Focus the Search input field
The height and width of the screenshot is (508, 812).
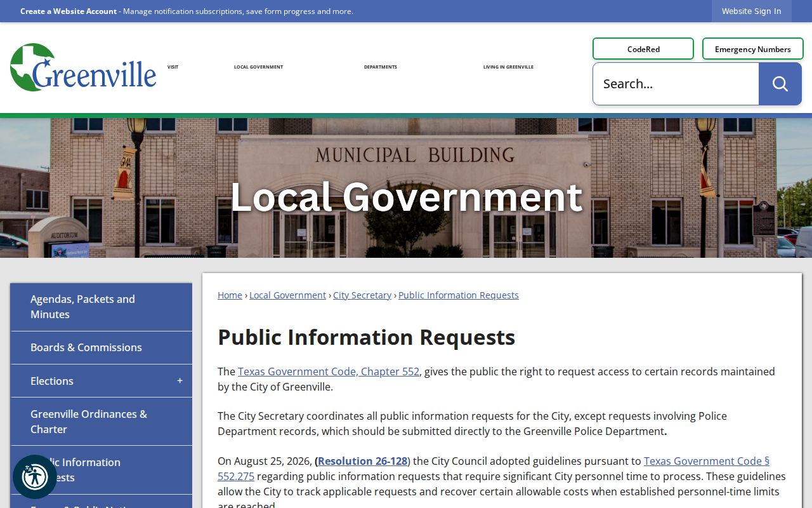(x=676, y=84)
